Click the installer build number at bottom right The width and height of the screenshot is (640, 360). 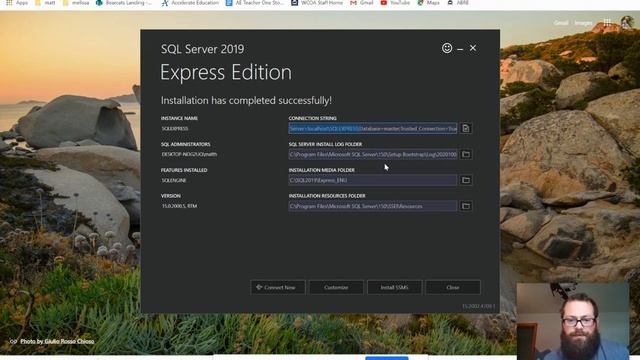[x=478, y=306]
